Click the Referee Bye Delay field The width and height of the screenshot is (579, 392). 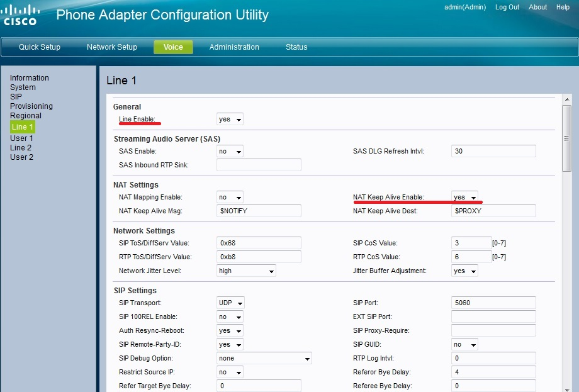pyautogui.click(x=493, y=386)
